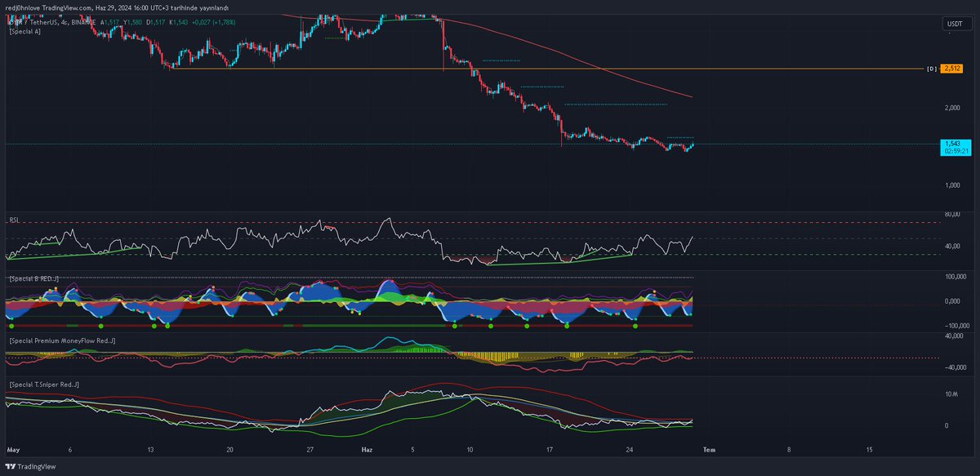Image resolution: width=980 pixels, height=476 pixels.
Task: Click the 27 date label on time axis
Action: pyautogui.click(x=310, y=449)
